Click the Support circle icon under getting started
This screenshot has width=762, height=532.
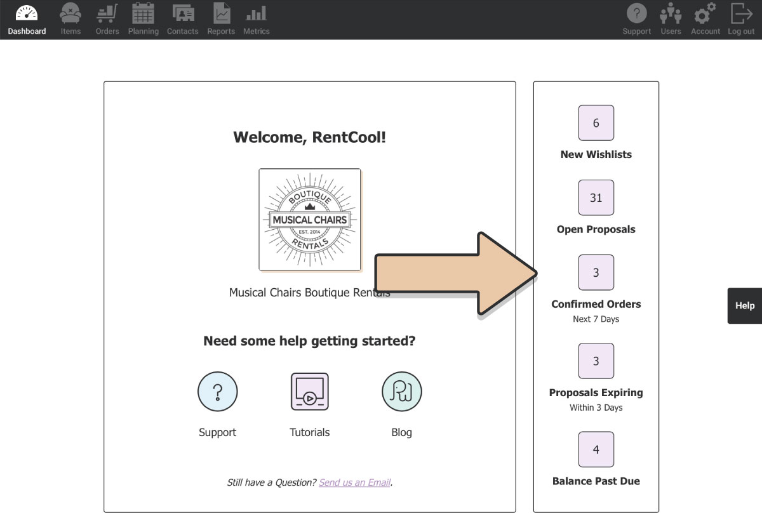click(x=217, y=392)
